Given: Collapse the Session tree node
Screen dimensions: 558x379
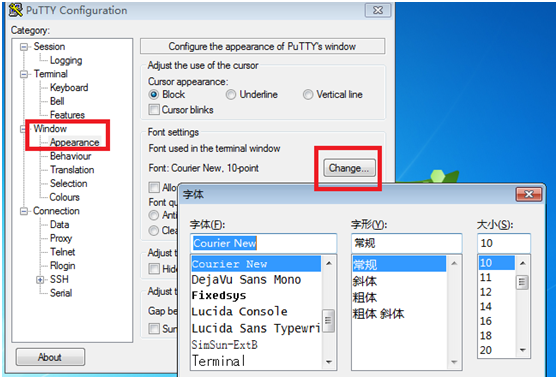Looking at the screenshot, I should [23, 47].
